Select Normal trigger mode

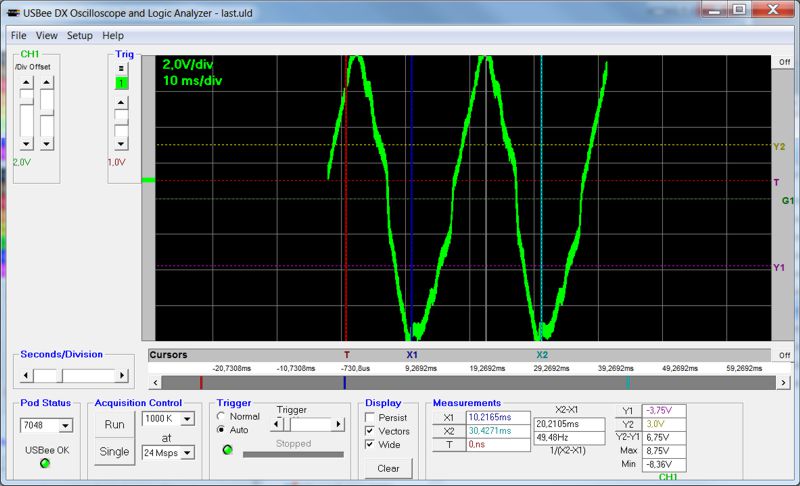(221, 416)
